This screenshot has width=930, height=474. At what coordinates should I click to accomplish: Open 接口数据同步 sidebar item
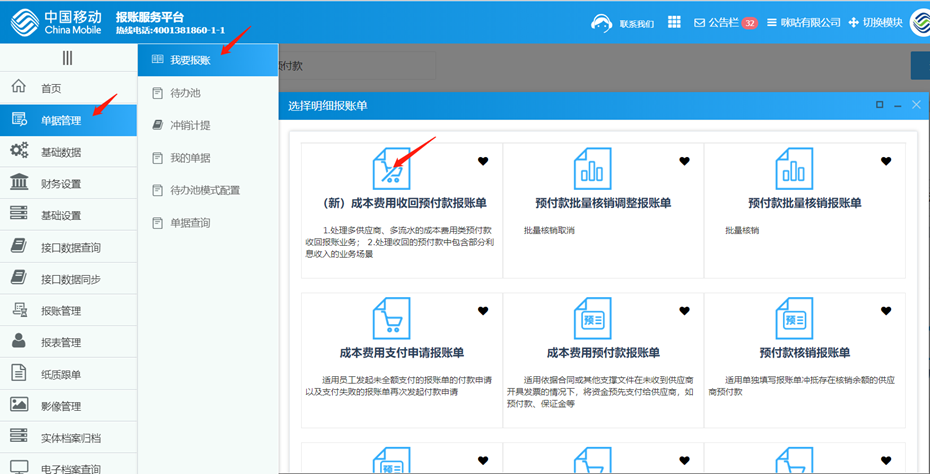68,279
